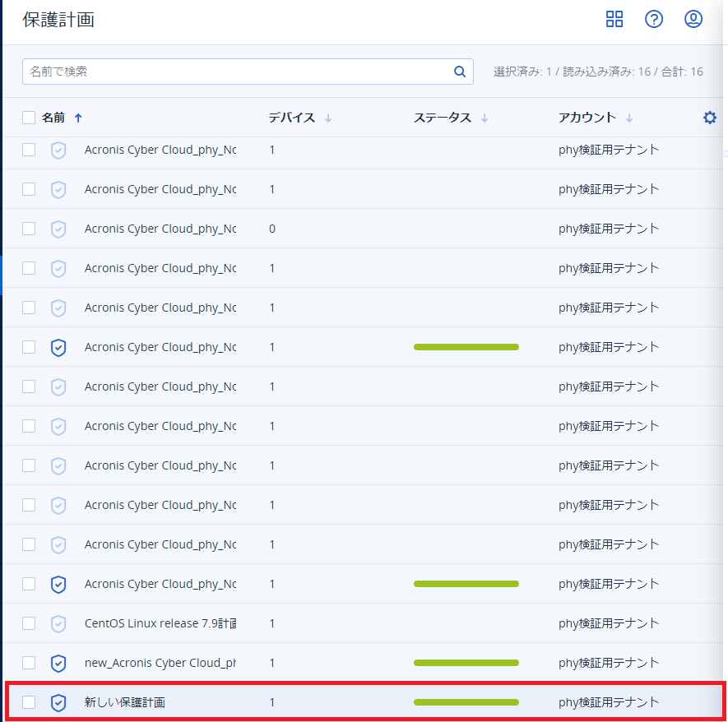
Task: Click the ステータス column header label
Action: tap(442, 118)
